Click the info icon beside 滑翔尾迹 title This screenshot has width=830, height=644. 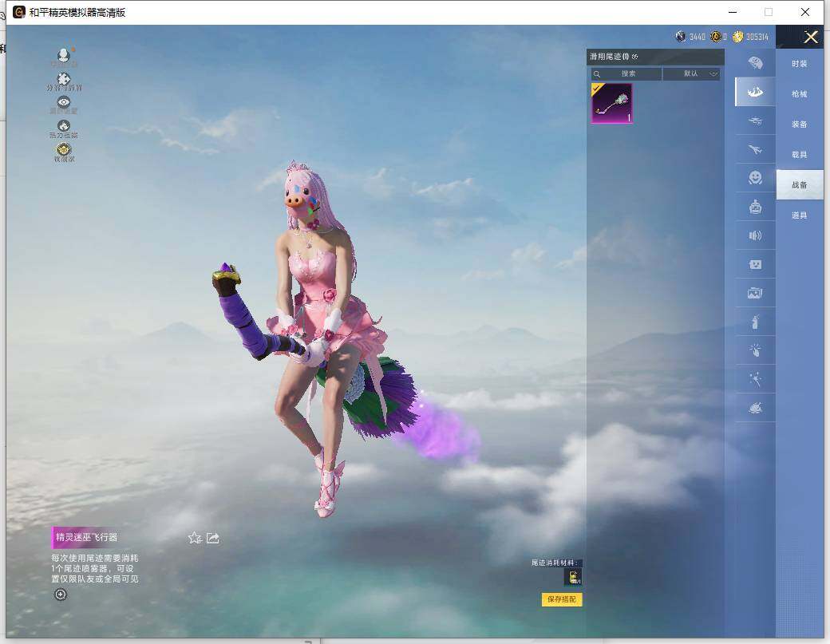point(635,57)
